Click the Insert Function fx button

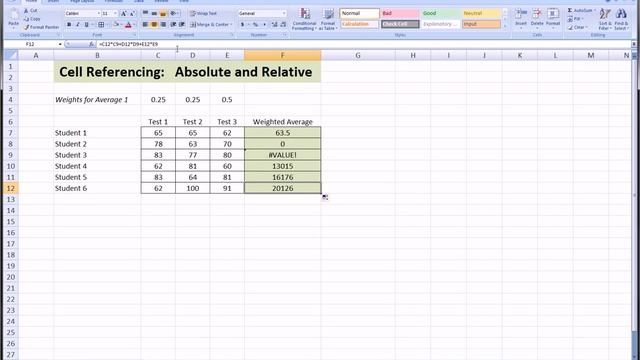coord(91,44)
